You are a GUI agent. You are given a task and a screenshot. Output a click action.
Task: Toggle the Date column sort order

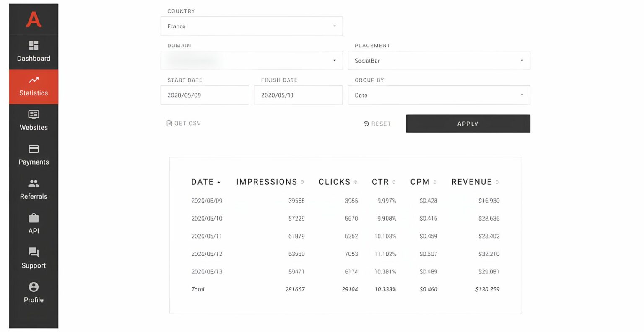pos(205,182)
